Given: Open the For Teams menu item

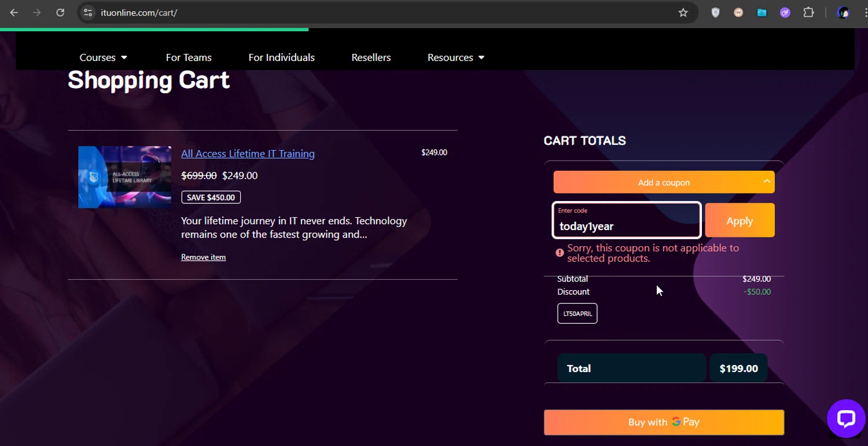Looking at the screenshot, I should pyautogui.click(x=189, y=57).
